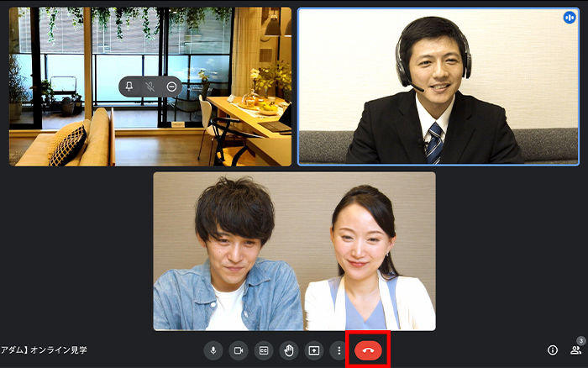The width and height of the screenshot is (588, 368).
Task: Click the meeting name オンライン見学
Action: pos(59,350)
